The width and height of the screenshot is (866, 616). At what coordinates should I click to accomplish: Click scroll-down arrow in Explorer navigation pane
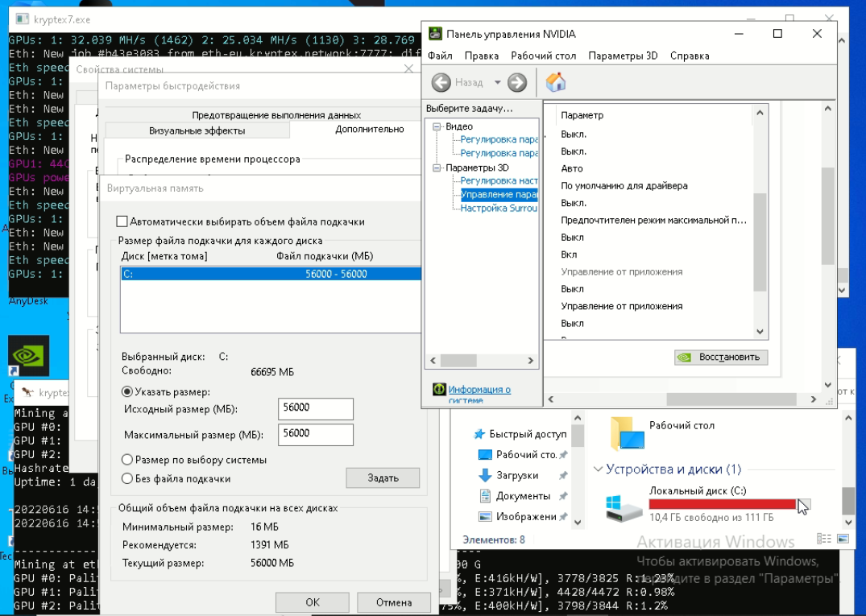tap(577, 522)
